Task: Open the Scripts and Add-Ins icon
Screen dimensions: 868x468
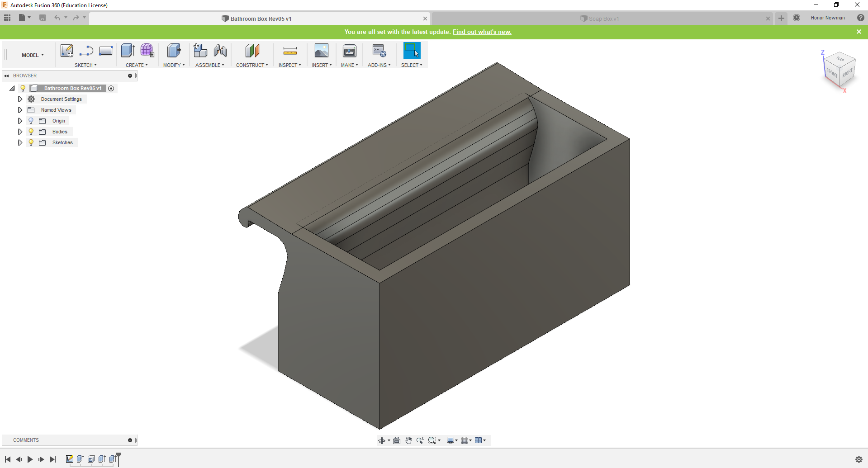Action: click(379, 51)
